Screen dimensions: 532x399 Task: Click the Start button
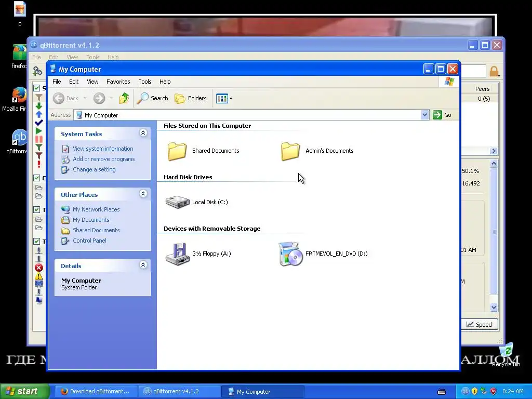click(x=24, y=391)
